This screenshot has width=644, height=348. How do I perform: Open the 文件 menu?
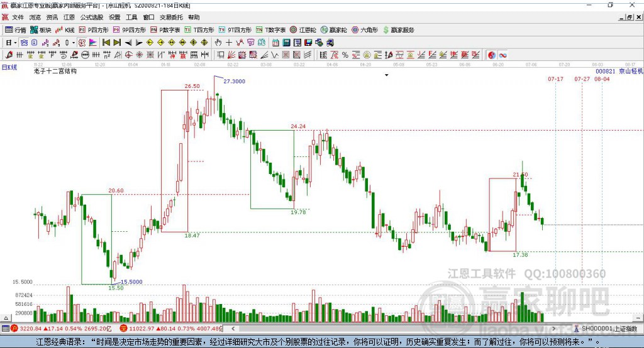(18, 17)
